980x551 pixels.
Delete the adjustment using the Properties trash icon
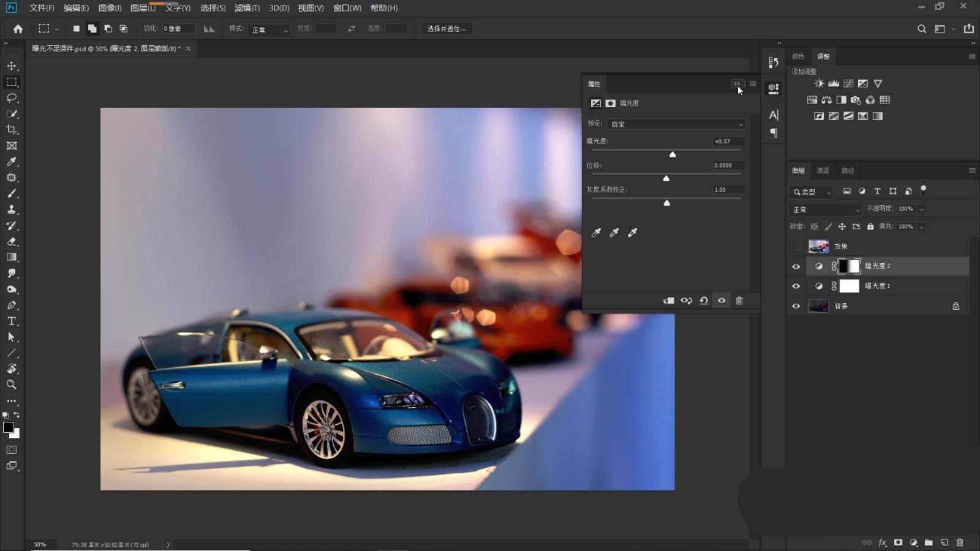(739, 301)
